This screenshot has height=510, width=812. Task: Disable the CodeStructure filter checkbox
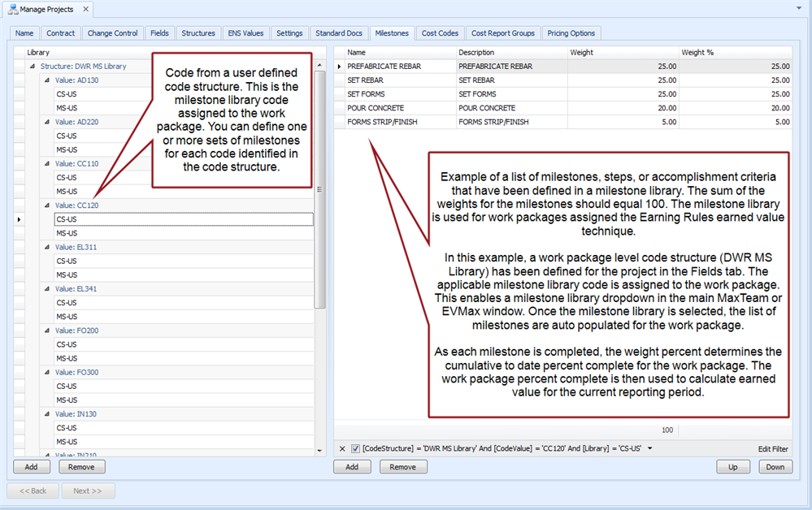pyautogui.click(x=355, y=448)
